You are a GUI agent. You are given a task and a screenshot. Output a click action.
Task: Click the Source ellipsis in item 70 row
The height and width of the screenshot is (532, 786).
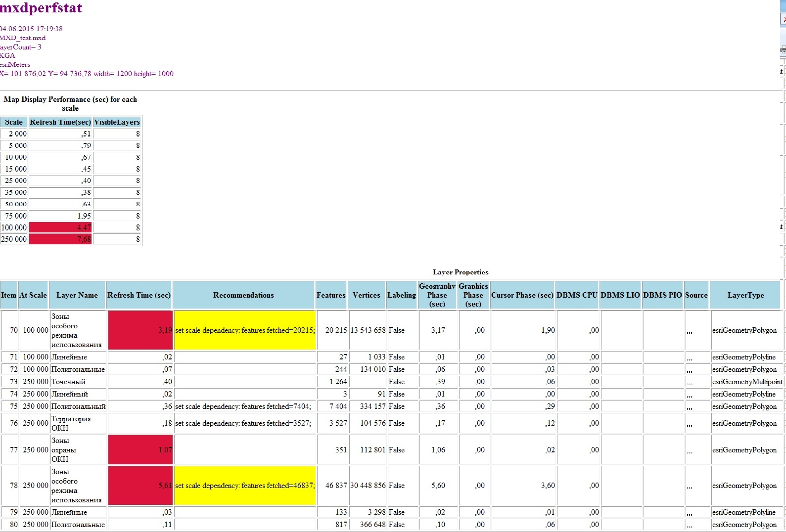point(690,331)
